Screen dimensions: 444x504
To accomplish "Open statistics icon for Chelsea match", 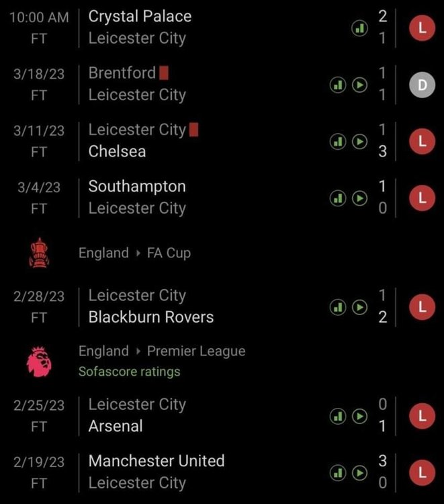I will (338, 141).
